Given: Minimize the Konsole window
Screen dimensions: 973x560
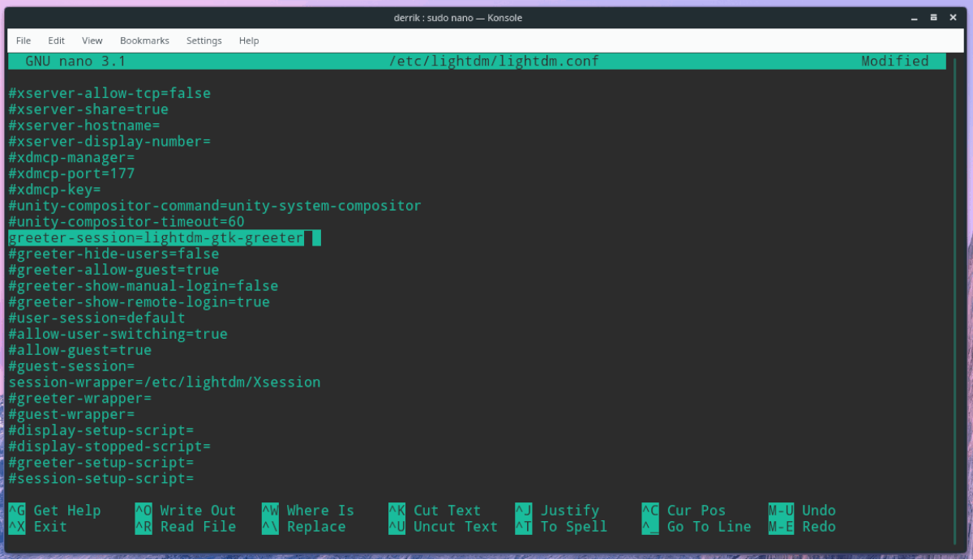Looking at the screenshot, I should (x=913, y=17).
